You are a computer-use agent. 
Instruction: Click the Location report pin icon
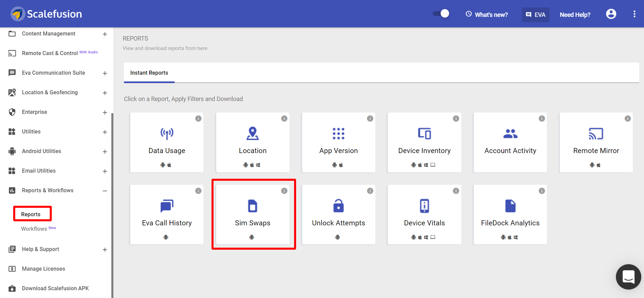pos(252,133)
